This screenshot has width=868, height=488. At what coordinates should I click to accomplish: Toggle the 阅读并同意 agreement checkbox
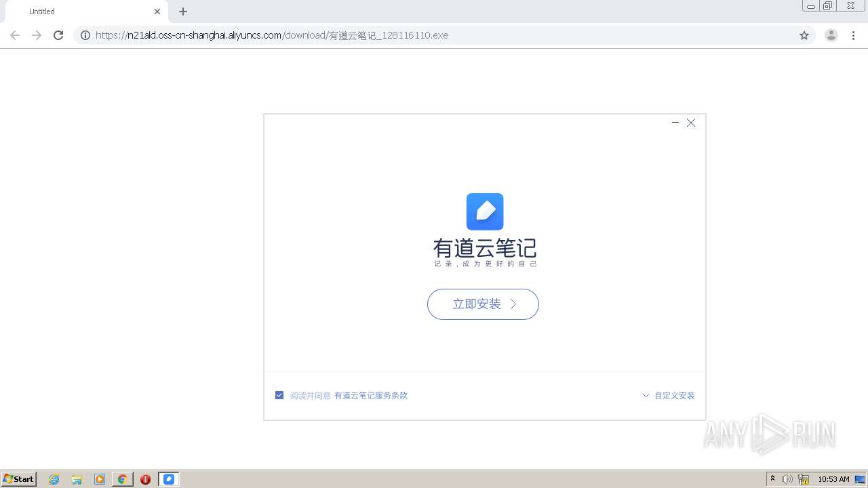click(x=279, y=395)
